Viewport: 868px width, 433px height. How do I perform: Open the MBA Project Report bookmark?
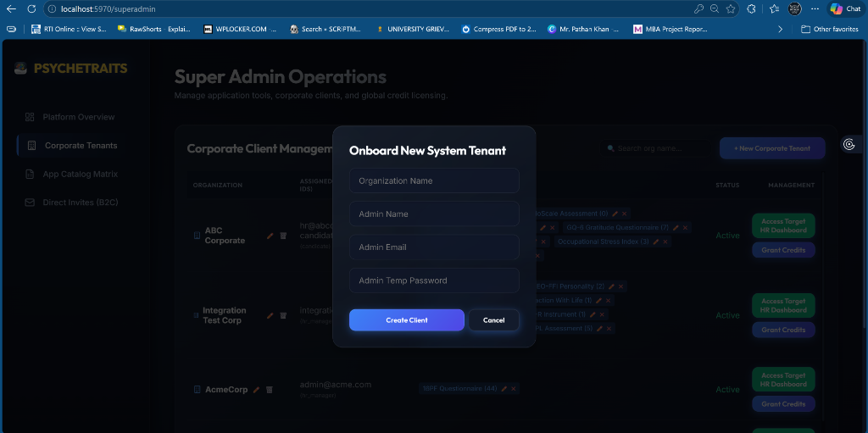[670, 29]
